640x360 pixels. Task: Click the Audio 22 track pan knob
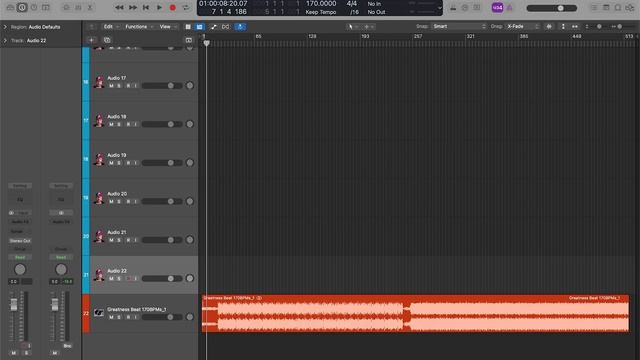pyautogui.click(x=190, y=278)
